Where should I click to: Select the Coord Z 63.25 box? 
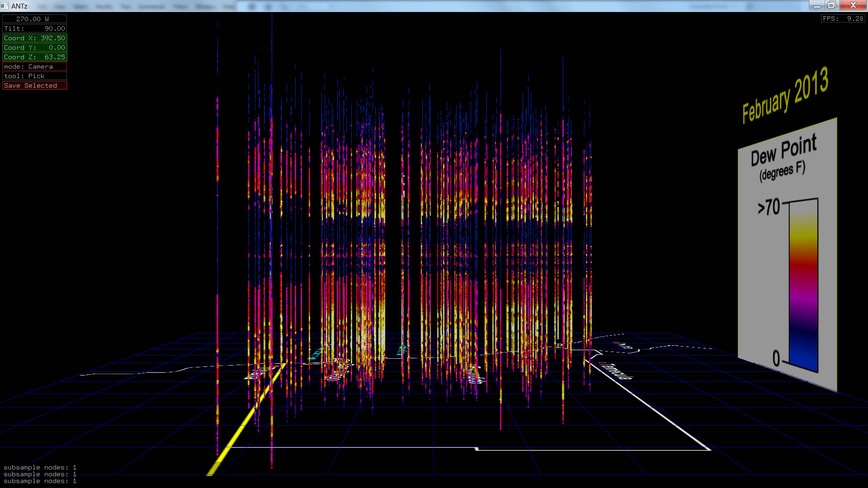coord(34,57)
